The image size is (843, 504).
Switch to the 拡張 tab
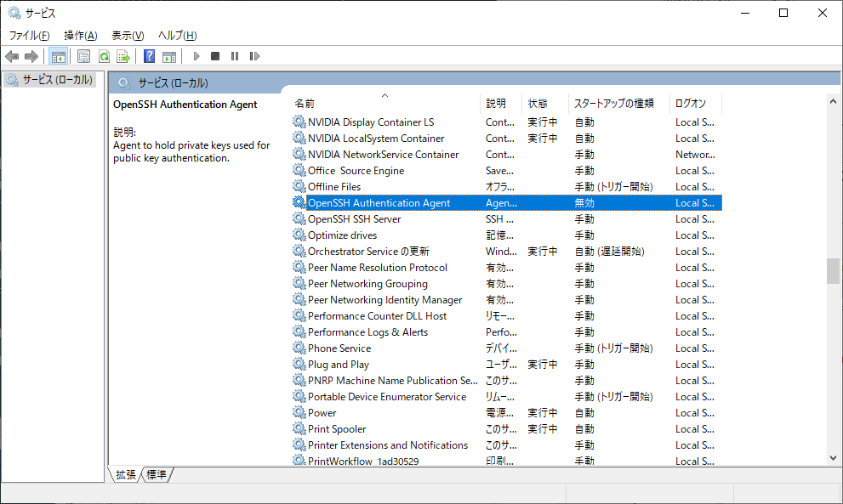125,474
